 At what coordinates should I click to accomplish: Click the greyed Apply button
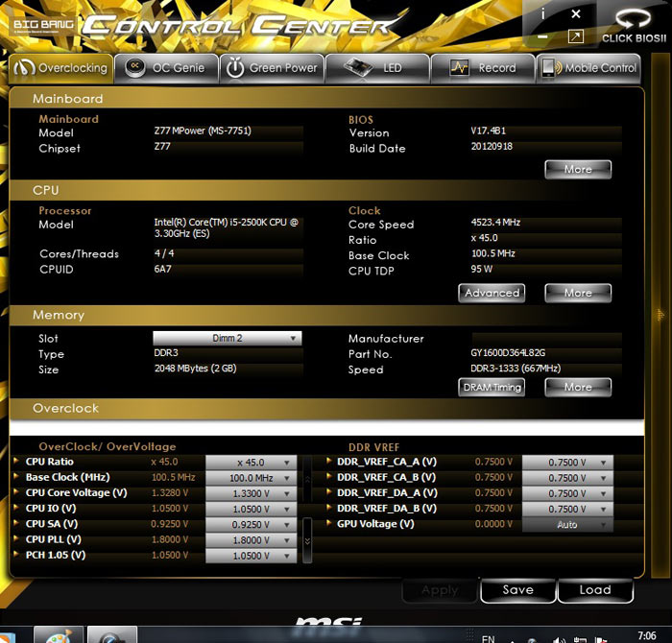click(x=440, y=591)
